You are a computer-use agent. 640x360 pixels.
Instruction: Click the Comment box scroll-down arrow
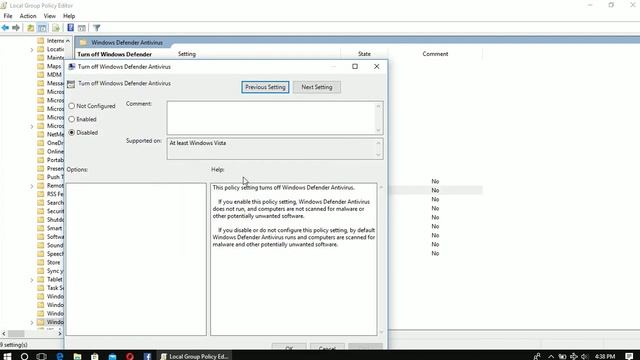point(378,130)
